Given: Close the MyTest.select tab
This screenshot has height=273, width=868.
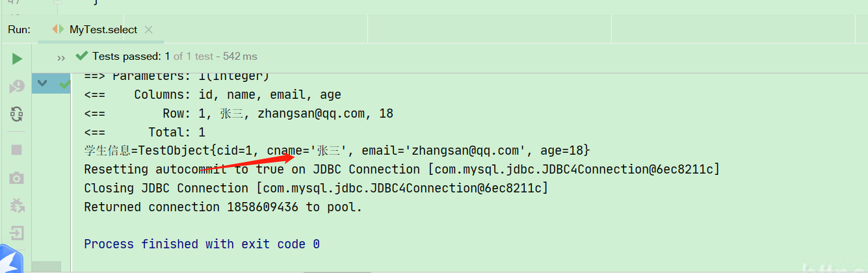Looking at the screenshot, I should coord(148,30).
